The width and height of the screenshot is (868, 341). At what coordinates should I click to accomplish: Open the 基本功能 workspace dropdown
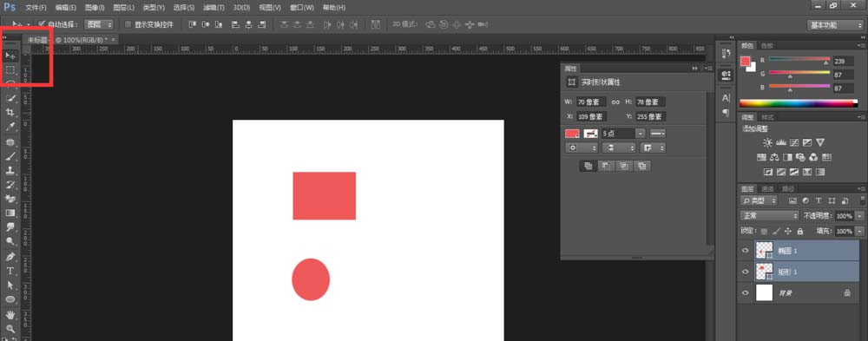(x=835, y=25)
